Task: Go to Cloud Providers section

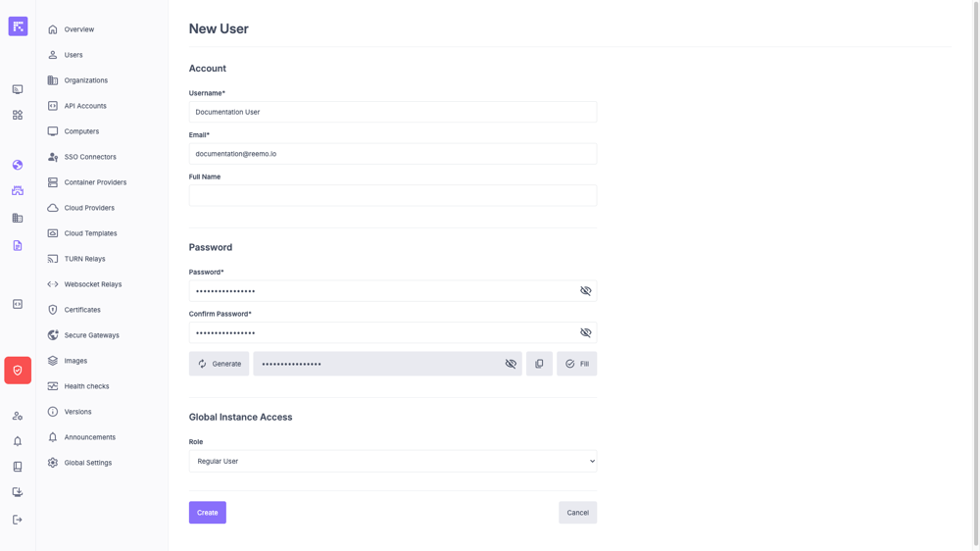Action: coord(89,208)
